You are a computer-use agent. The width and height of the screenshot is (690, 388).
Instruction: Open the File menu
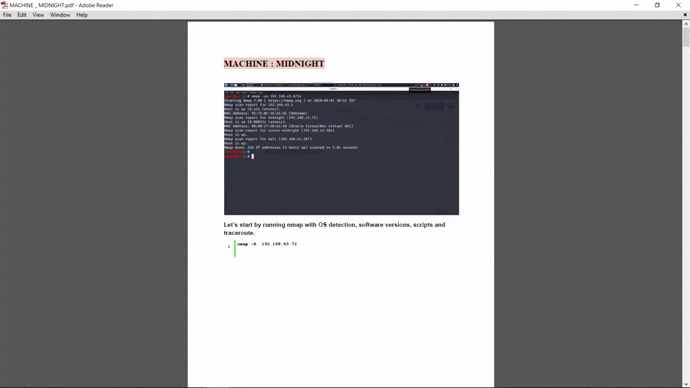click(7, 15)
